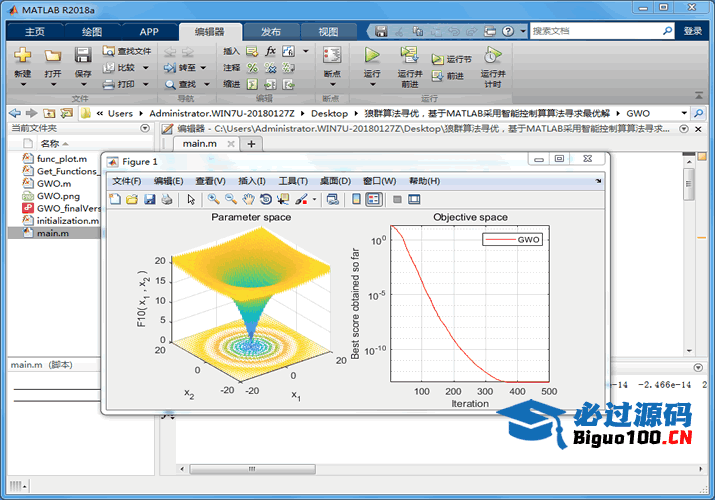715x500 pixels.
Task: Select func_plot.m in current folder list
Action: 62,159
